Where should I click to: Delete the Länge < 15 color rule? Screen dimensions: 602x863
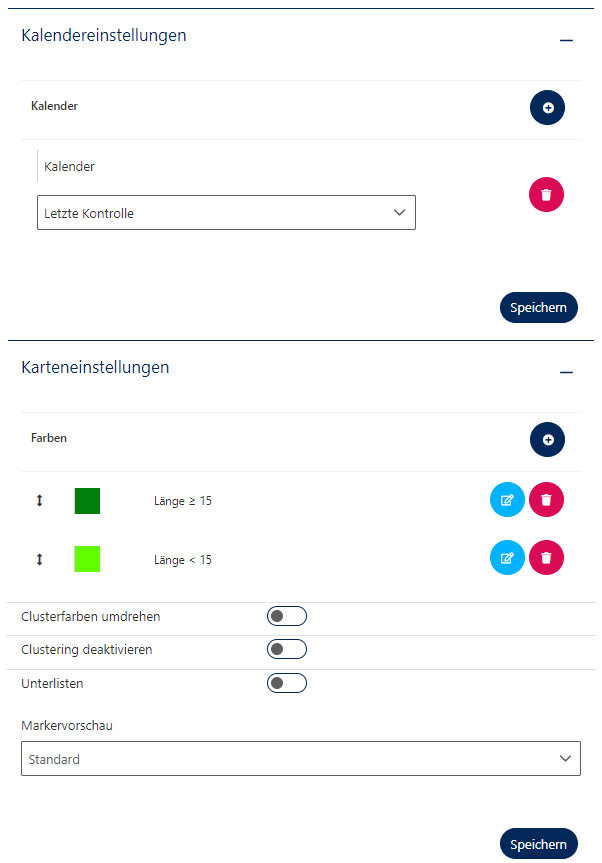pos(546,557)
